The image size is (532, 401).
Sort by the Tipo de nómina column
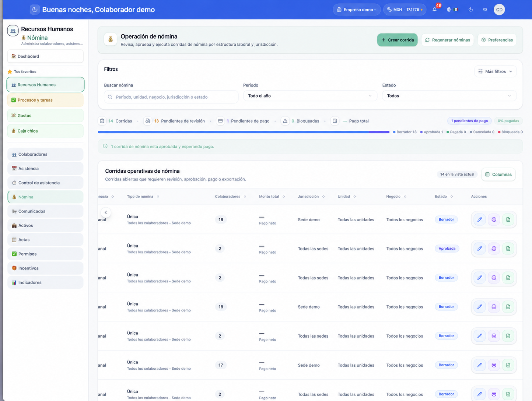click(x=143, y=197)
